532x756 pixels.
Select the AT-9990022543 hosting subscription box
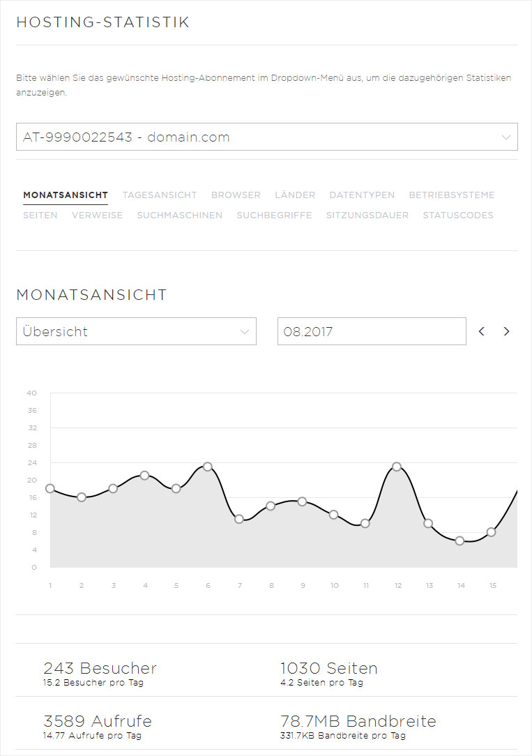pyautogui.click(x=267, y=137)
